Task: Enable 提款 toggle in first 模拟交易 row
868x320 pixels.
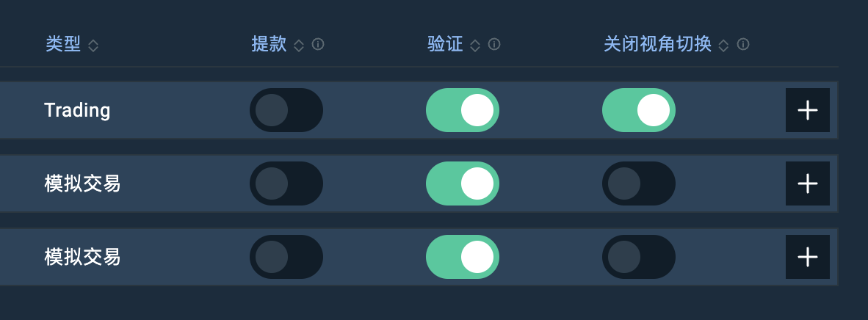Action: click(286, 183)
